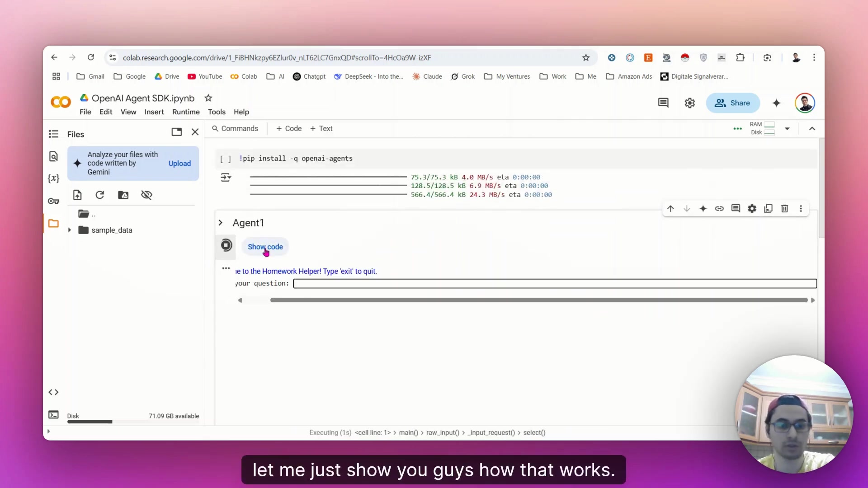Screen dimensions: 868x488
Task: Refresh the file browser
Action: click(x=100, y=195)
